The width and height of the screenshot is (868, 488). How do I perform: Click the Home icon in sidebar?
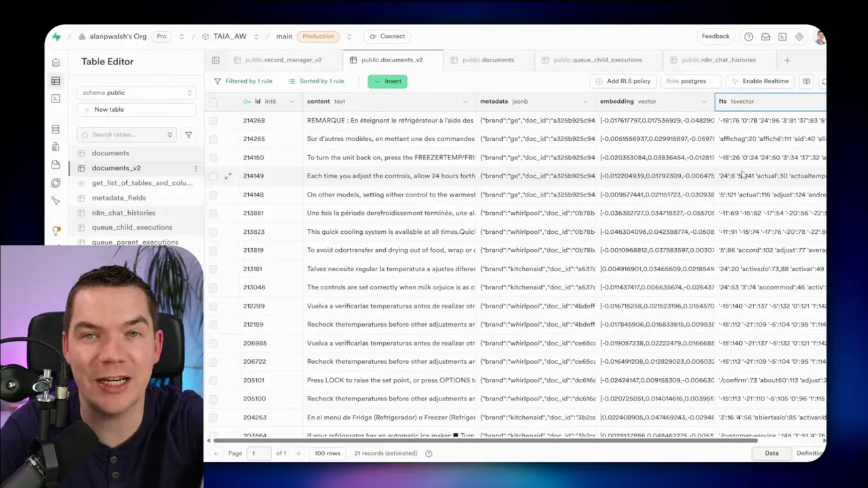tap(56, 62)
